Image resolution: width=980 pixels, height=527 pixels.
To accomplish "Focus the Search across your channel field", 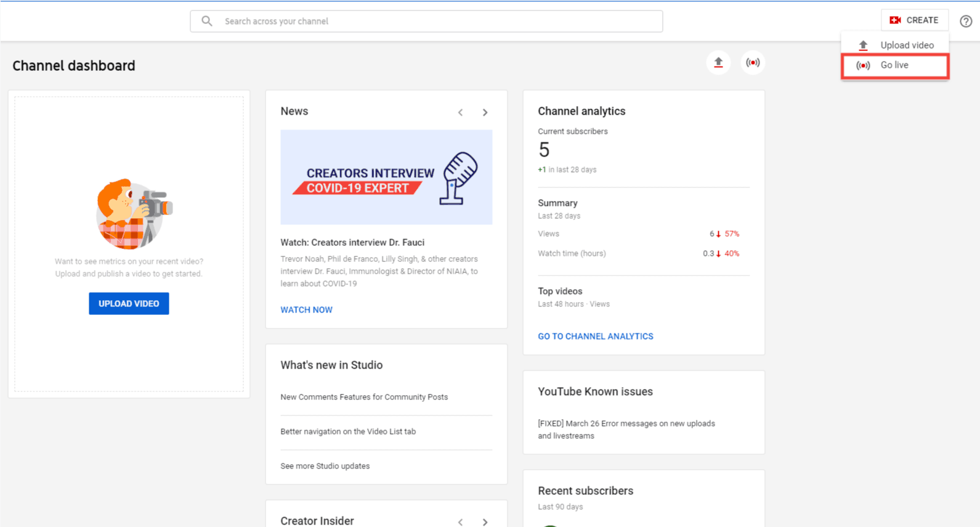I will click(426, 21).
